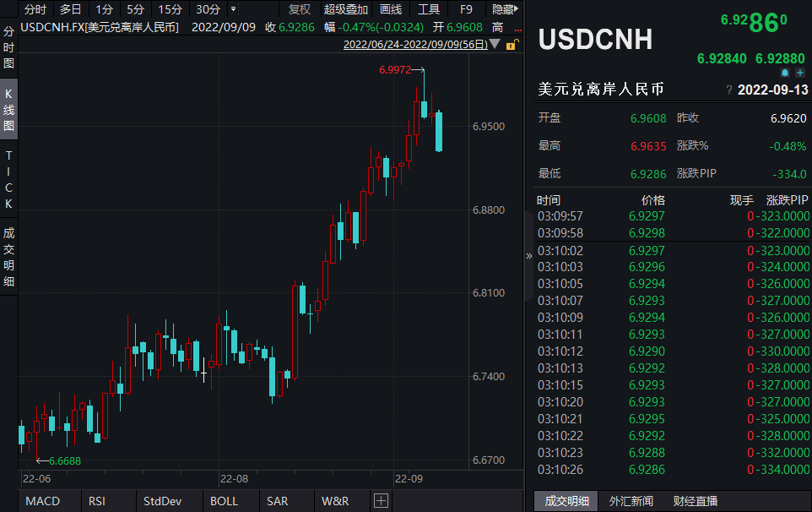The height and width of the screenshot is (512, 812).
Task: Open the 分时图 view in left sidebar
Action: pos(8,47)
